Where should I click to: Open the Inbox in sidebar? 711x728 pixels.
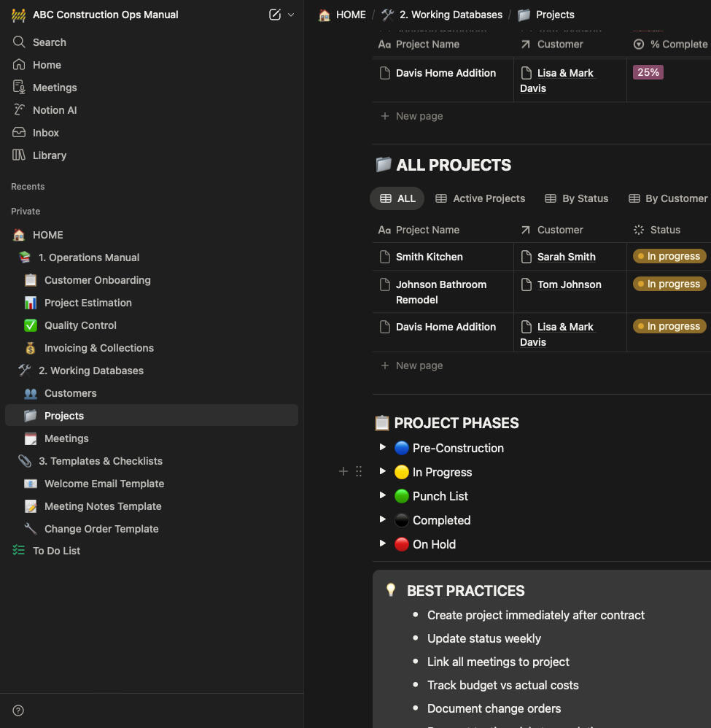45,133
